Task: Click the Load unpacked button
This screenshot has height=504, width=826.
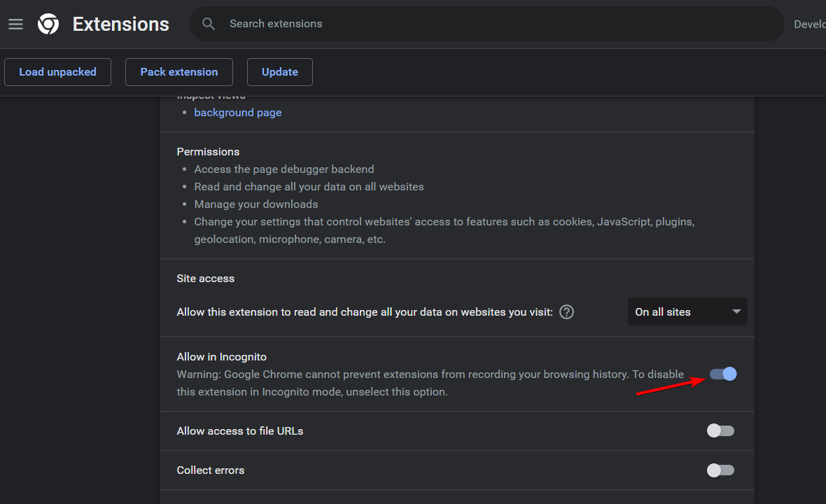Action: pos(57,72)
